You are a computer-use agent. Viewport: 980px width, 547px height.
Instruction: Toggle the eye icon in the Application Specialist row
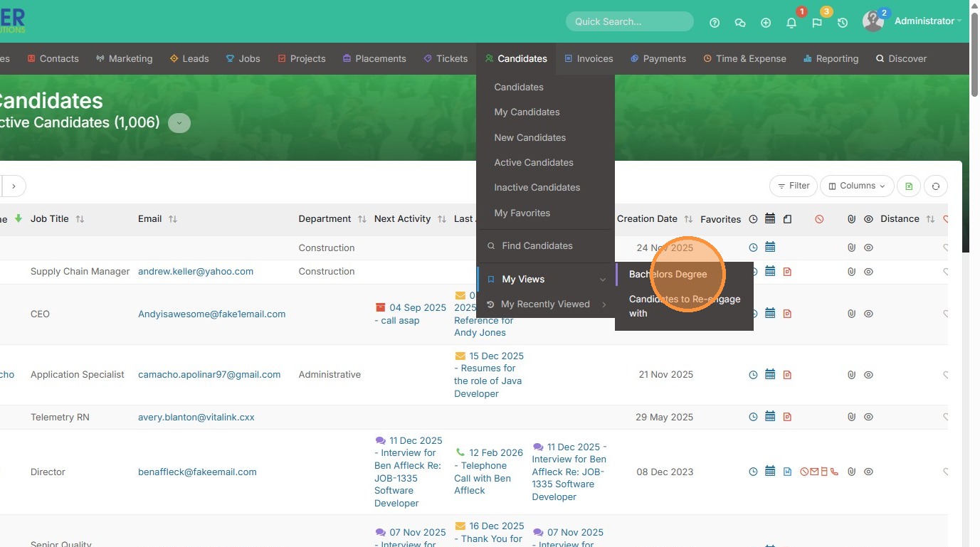pyautogui.click(x=868, y=375)
